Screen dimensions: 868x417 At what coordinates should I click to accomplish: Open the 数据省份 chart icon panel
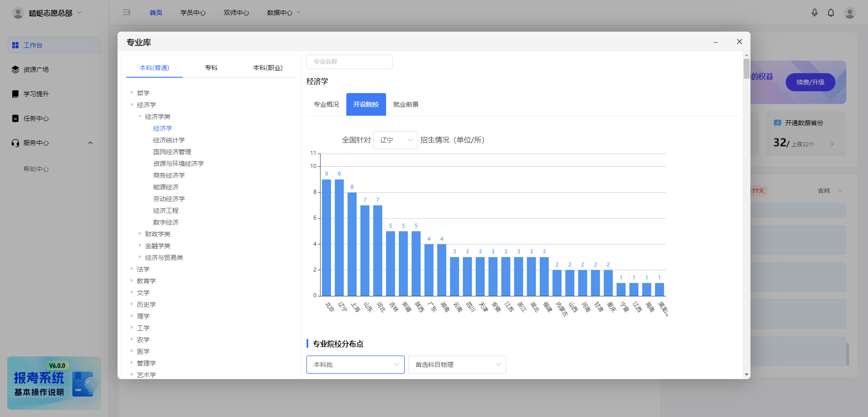click(x=777, y=122)
